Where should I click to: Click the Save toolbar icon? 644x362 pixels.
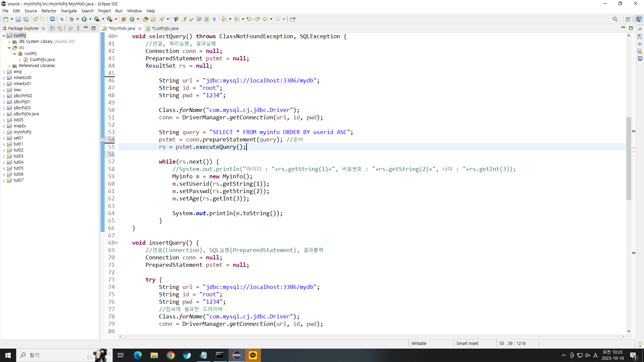click(18, 19)
